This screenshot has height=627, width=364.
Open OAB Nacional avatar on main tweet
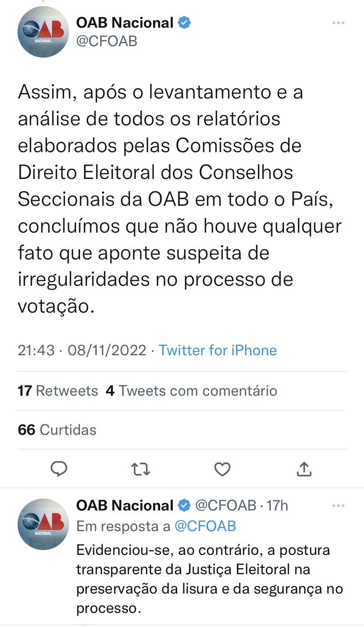tap(43, 32)
